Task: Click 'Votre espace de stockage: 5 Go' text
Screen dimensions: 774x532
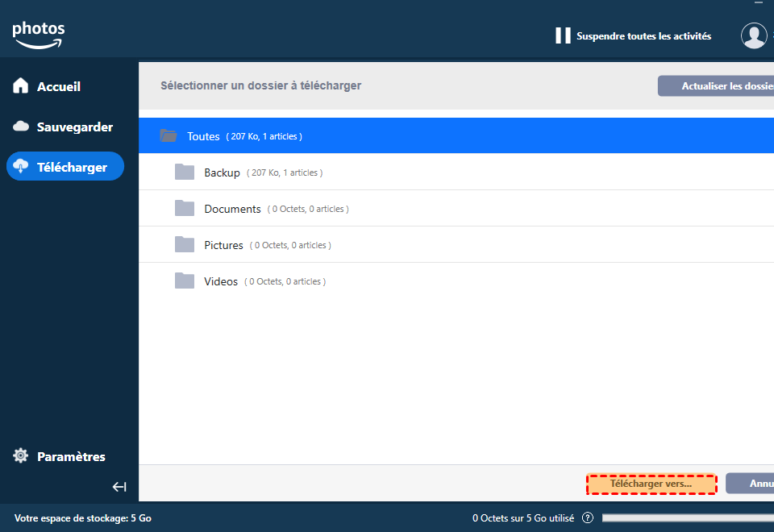Action: click(x=83, y=518)
